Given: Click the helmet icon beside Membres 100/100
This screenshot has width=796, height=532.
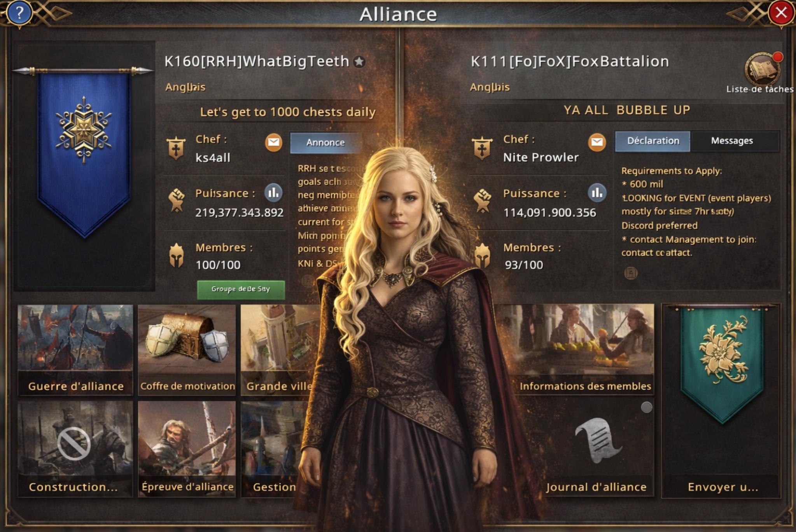Looking at the screenshot, I should [x=177, y=255].
